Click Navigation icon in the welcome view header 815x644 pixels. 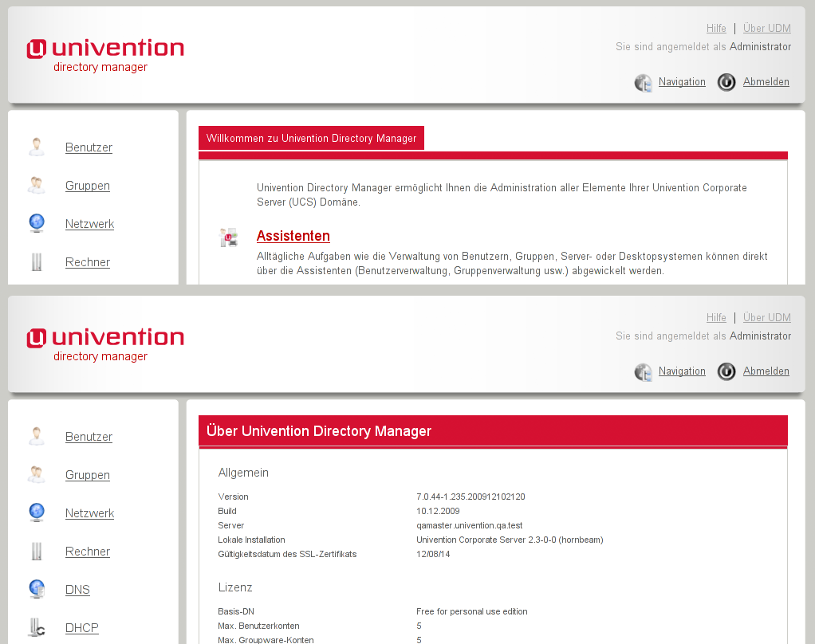(x=644, y=82)
